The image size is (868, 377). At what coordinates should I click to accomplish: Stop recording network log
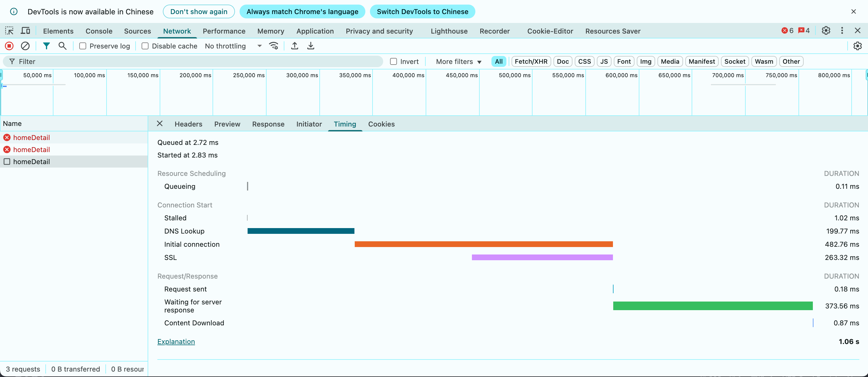pyautogui.click(x=9, y=46)
